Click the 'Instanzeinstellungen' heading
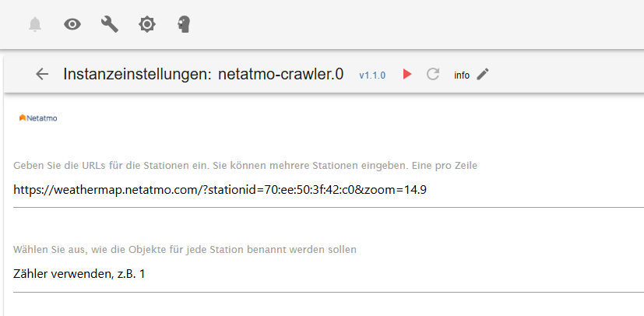Image resolution: width=644 pixels, height=316 pixels. click(135, 75)
